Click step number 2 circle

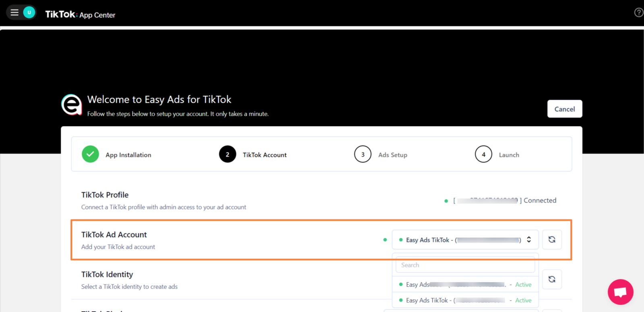(x=227, y=154)
